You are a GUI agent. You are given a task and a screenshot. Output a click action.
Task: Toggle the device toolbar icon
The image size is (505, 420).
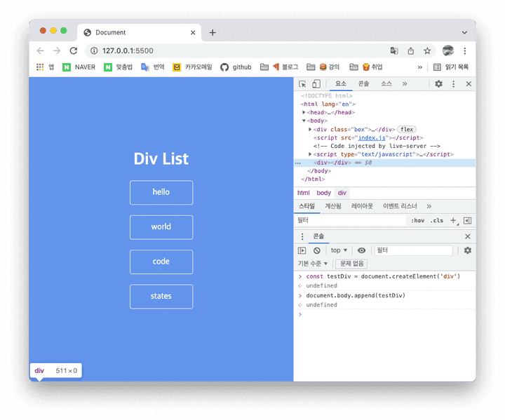tap(316, 84)
